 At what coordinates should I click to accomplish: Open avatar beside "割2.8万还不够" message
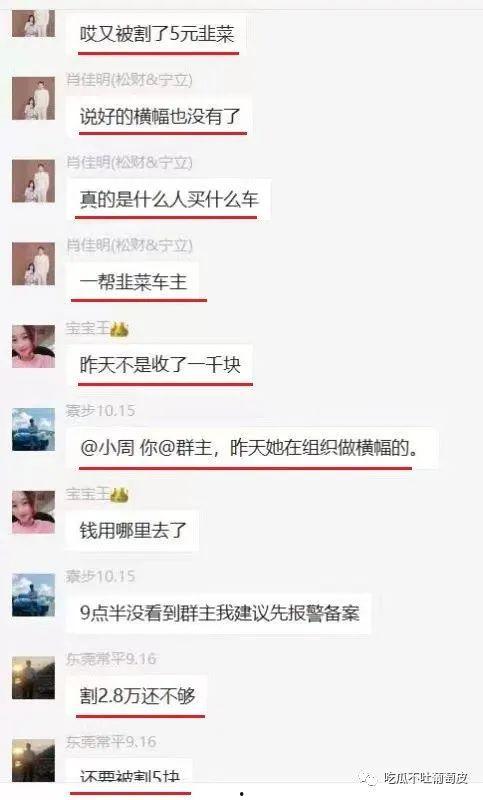click(33, 678)
